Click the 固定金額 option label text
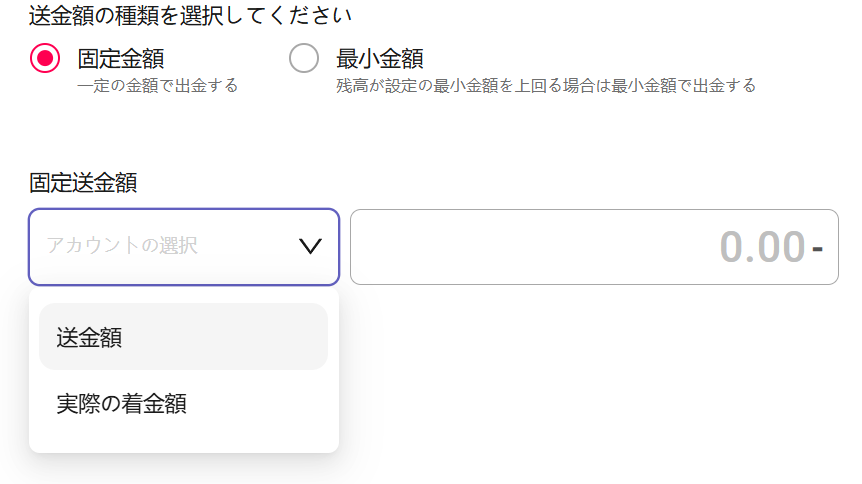The image size is (862, 484). point(121,59)
